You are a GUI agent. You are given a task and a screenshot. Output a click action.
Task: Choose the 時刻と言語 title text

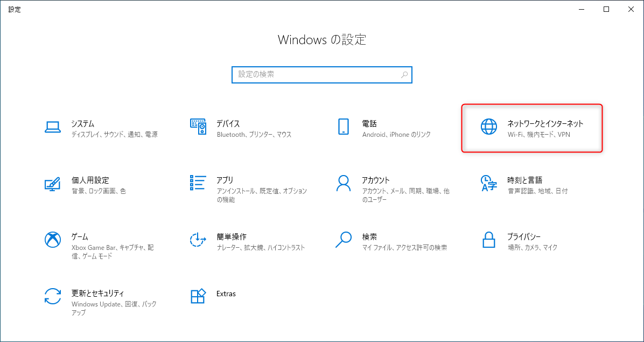click(524, 180)
